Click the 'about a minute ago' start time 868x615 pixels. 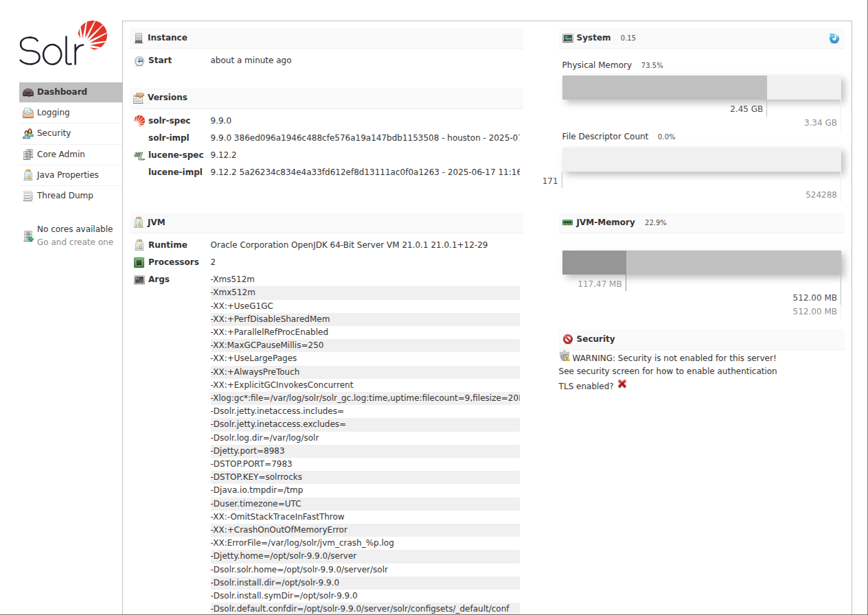(x=251, y=60)
